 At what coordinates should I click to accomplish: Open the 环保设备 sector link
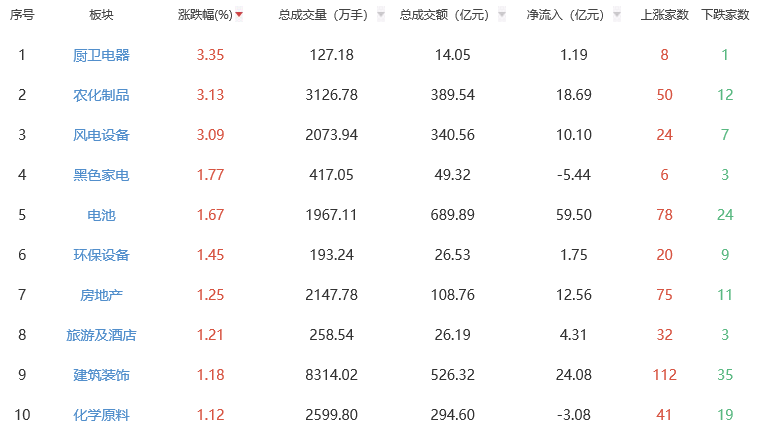click(102, 255)
